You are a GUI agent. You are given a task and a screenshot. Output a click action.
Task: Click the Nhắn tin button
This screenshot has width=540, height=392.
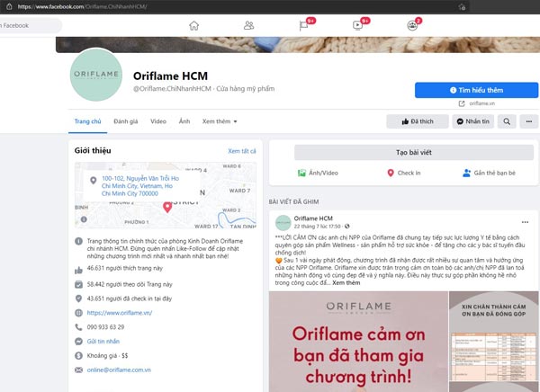[473, 121]
